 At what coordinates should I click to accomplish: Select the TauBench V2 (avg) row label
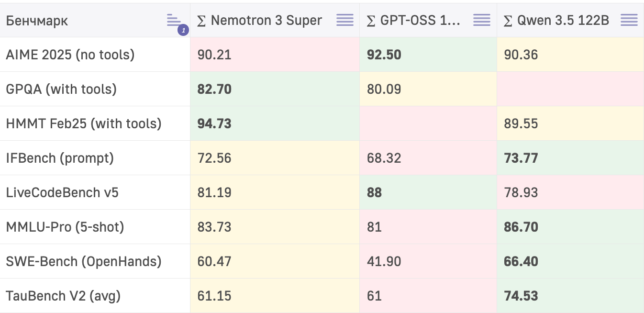[63, 296]
